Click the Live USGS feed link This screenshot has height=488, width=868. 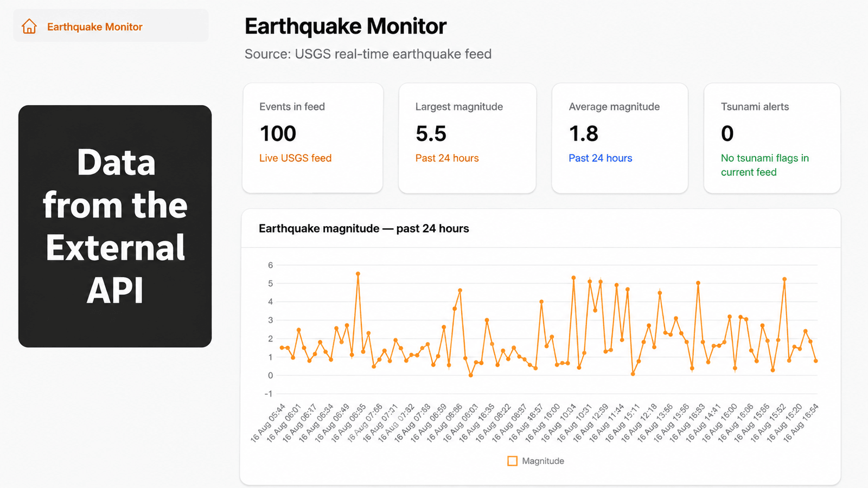click(295, 158)
